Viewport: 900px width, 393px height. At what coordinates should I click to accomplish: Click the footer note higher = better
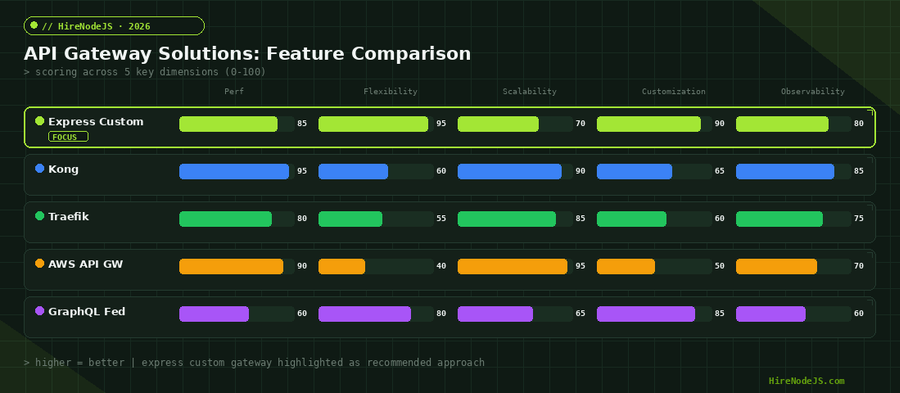(254, 363)
